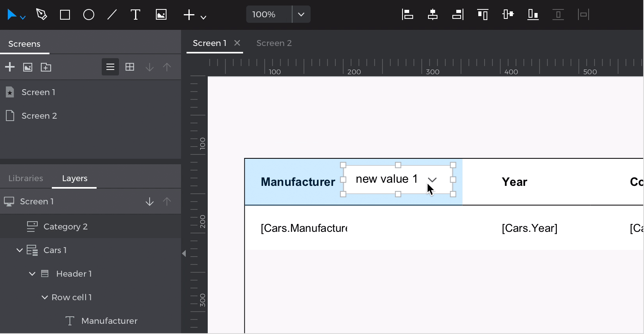Select the Pen tool
Image resolution: width=644 pixels, height=334 pixels.
[x=41, y=15]
